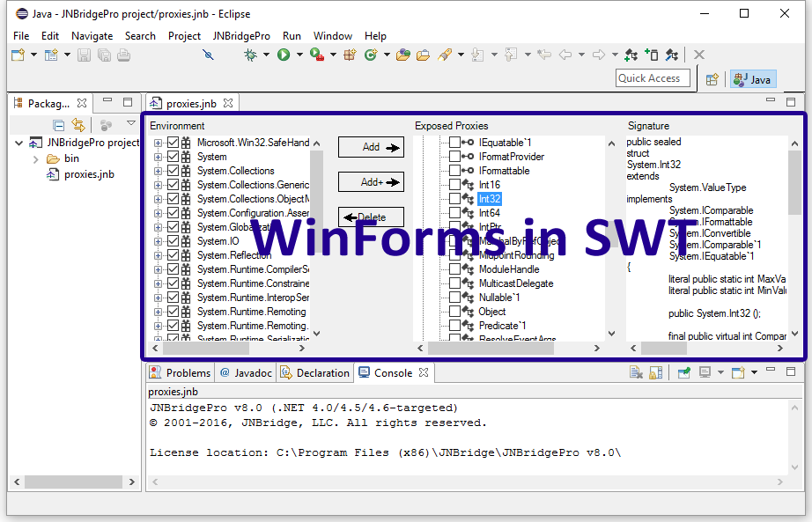Open the Navigate menu
Viewport: 812px width, 522px height.
click(92, 36)
